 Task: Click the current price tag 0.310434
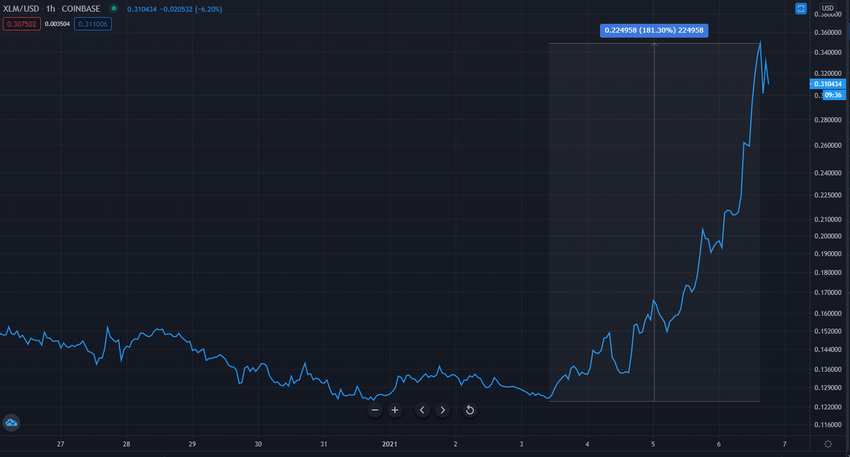pyautogui.click(x=827, y=84)
